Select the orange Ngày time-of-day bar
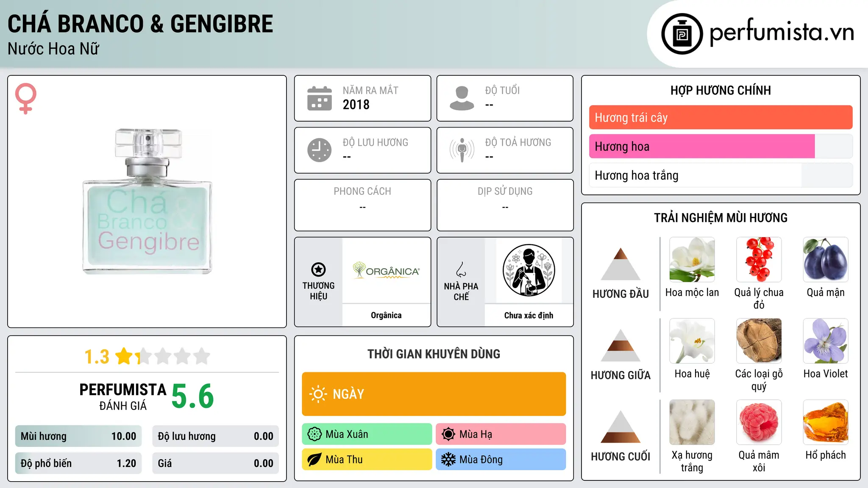Viewport: 868px width, 488px height. [x=434, y=394]
